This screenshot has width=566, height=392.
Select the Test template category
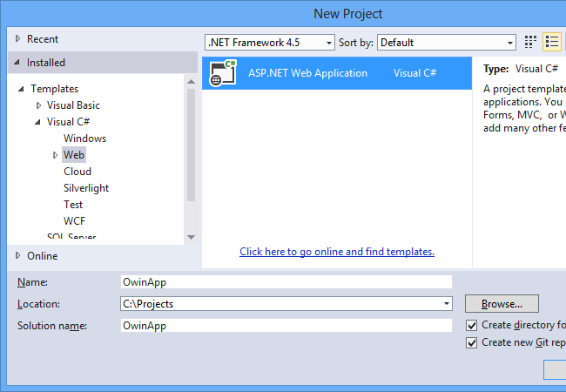tap(73, 205)
